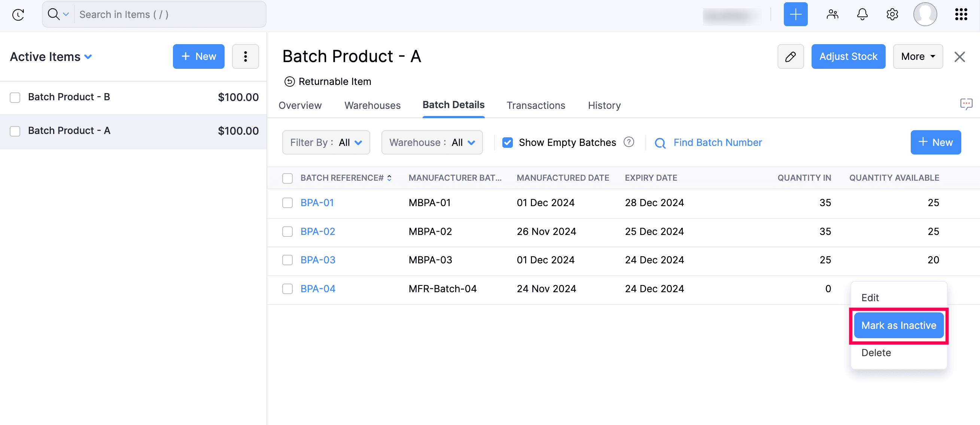Expand the Filter By dropdown

326,143
